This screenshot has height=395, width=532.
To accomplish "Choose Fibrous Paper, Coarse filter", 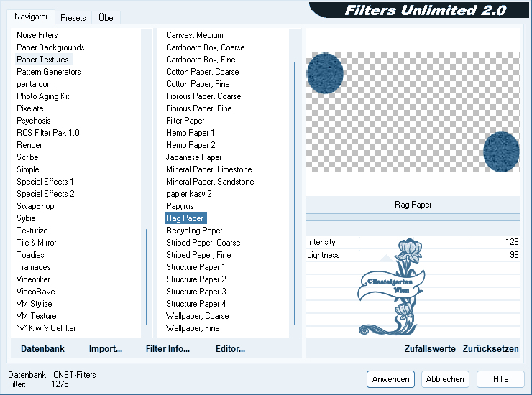I will 203,96.
